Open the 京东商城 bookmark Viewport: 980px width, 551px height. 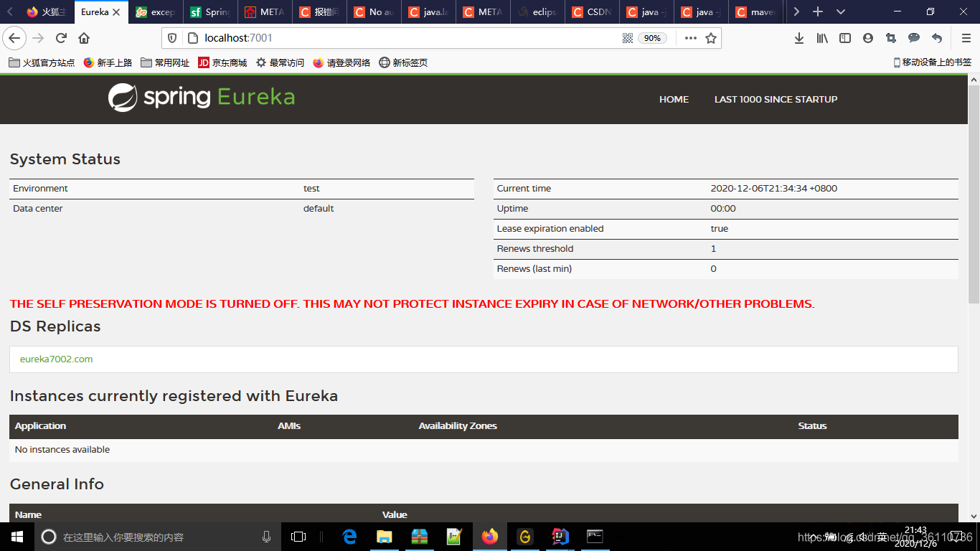coord(222,62)
